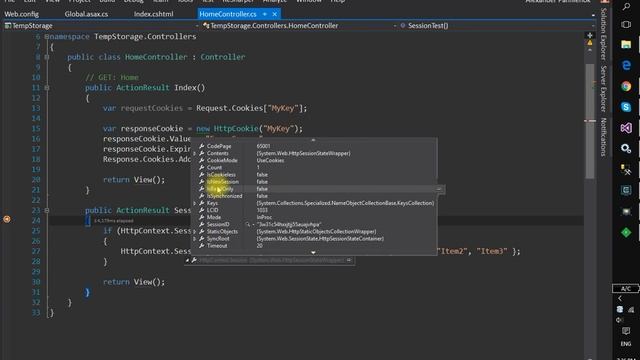Open the Server Explorer side tab
Image resolution: width=640 pixels, height=360 pixels.
(604, 89)
